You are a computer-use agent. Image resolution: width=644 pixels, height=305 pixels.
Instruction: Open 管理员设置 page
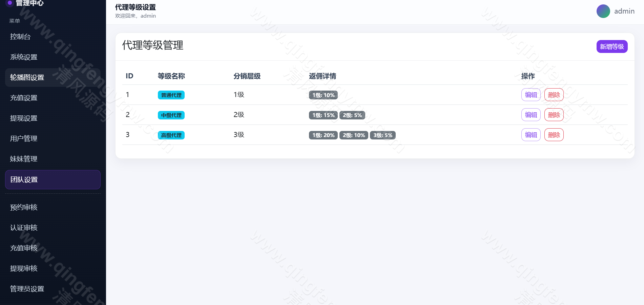(53, 289)
